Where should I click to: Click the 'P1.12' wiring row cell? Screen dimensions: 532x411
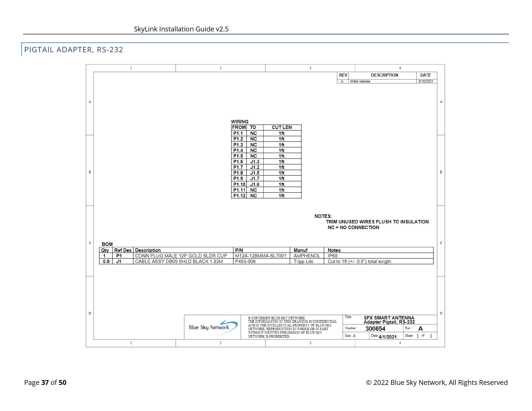coord(239,196)
